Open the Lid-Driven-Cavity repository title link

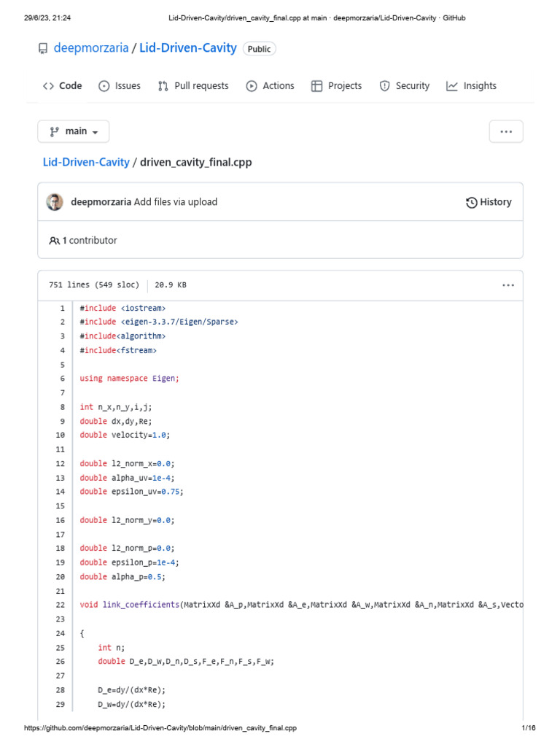click(188, 48)
